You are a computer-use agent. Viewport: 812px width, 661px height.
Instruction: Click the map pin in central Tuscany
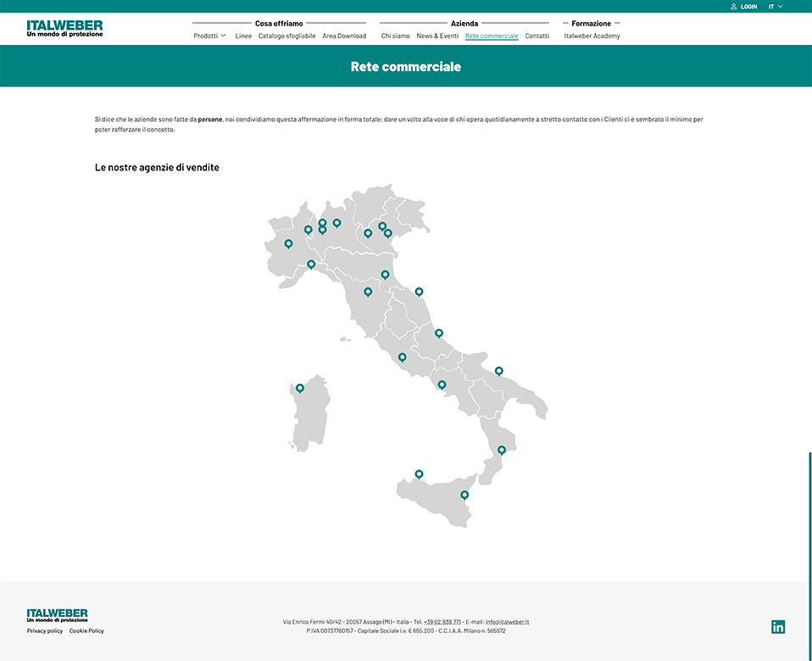click(367, 291)
